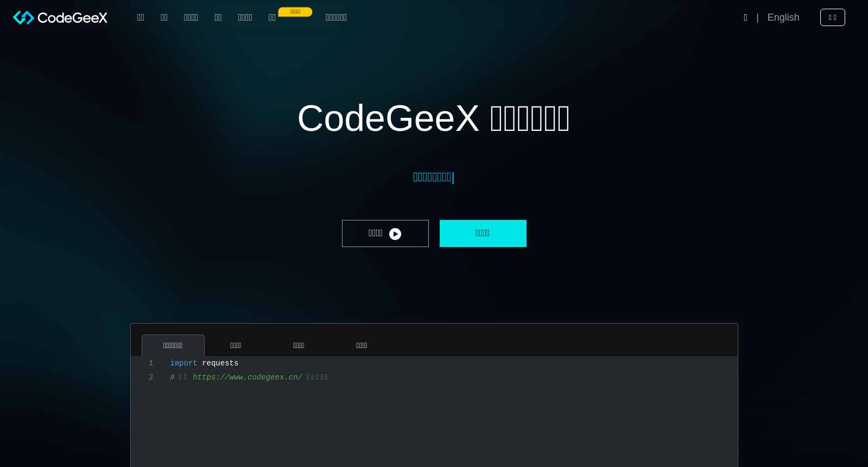Click the language option left of English
This screenshot has width=868, height=467.
(746, 17)
